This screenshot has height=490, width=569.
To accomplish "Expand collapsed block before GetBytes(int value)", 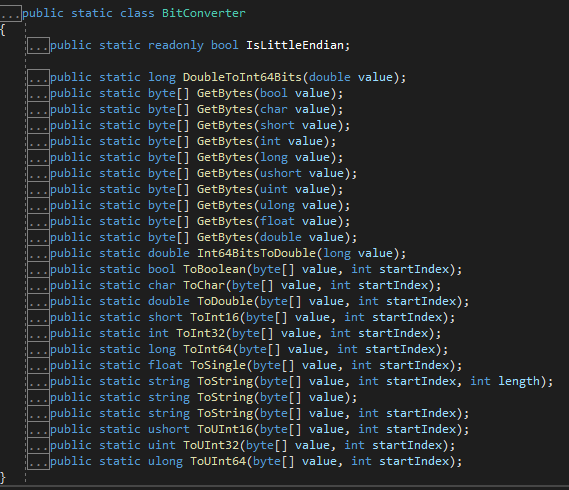I will click(x=38, y=141).
